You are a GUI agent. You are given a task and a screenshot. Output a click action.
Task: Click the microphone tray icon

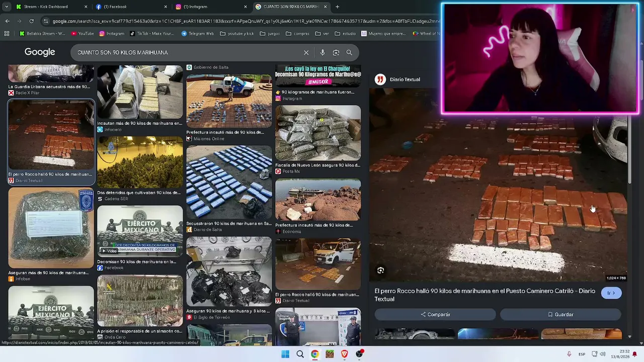[x=569, y=354]
